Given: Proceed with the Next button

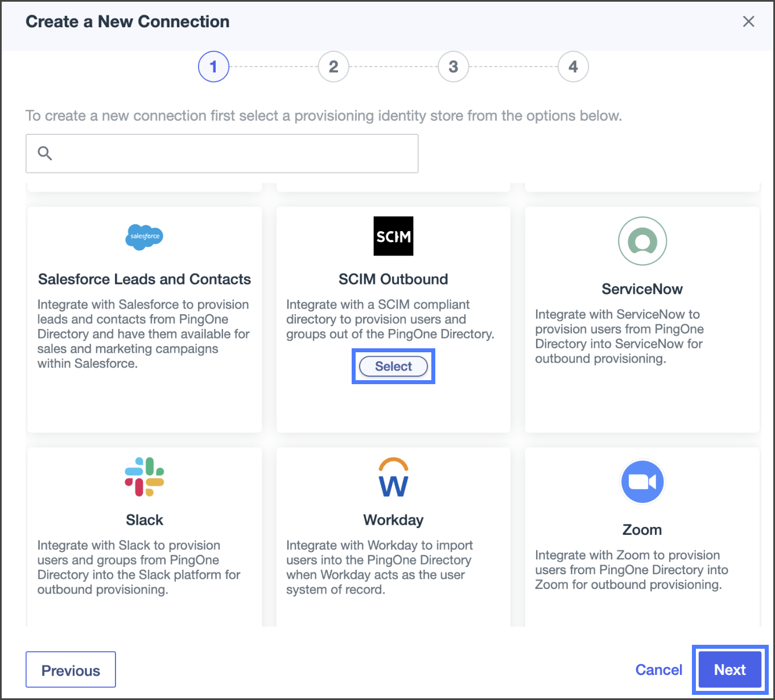Looking at the screenshot, I should 729,670.
